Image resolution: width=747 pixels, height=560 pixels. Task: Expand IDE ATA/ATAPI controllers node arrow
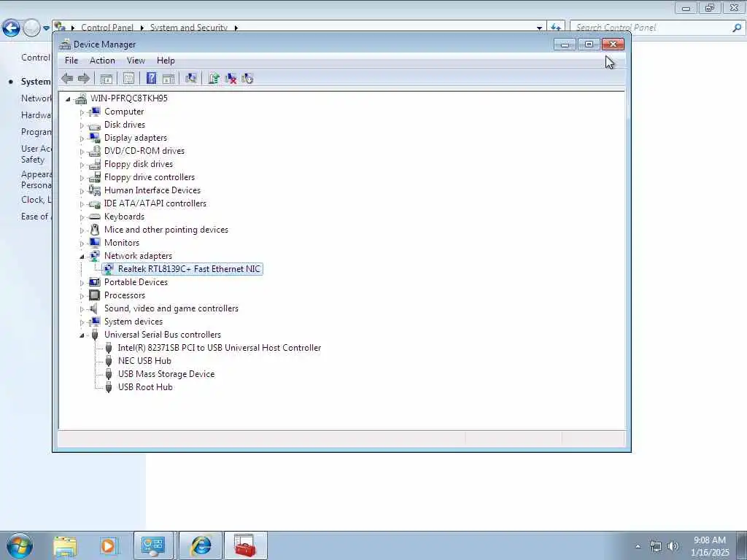coord(82,204)
